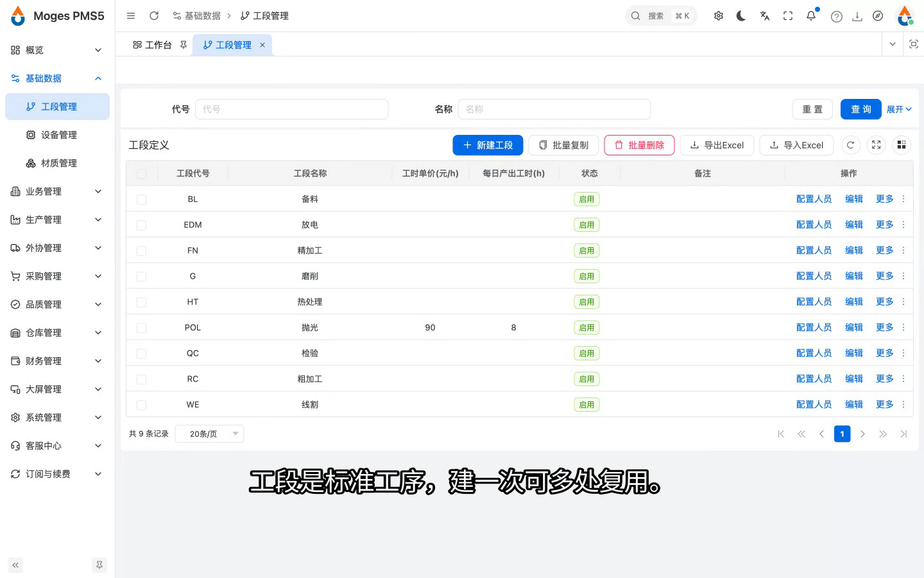Expand the 生产管理 sidebar menu

(x=57, y=220)
